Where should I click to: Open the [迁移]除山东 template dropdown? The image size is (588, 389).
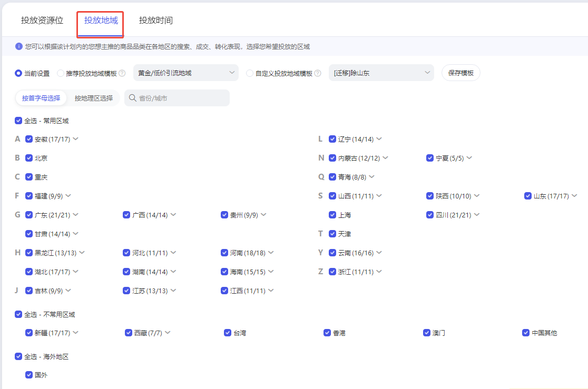[381, 73]
